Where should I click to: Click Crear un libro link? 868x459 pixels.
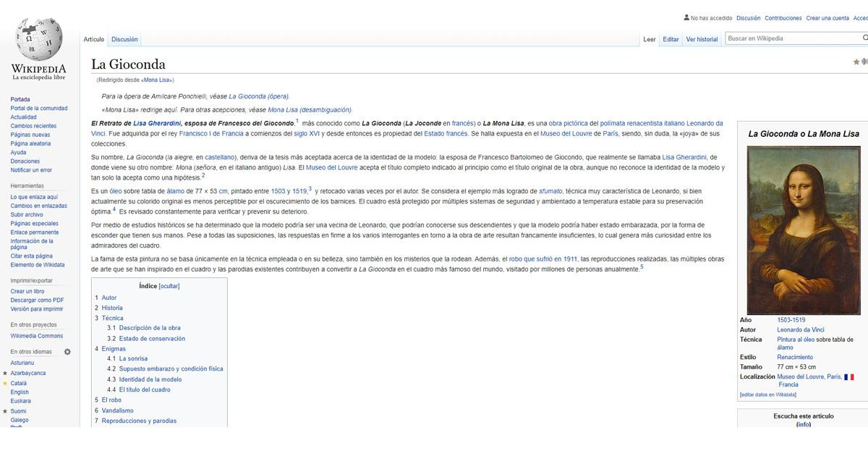(27, 291)
